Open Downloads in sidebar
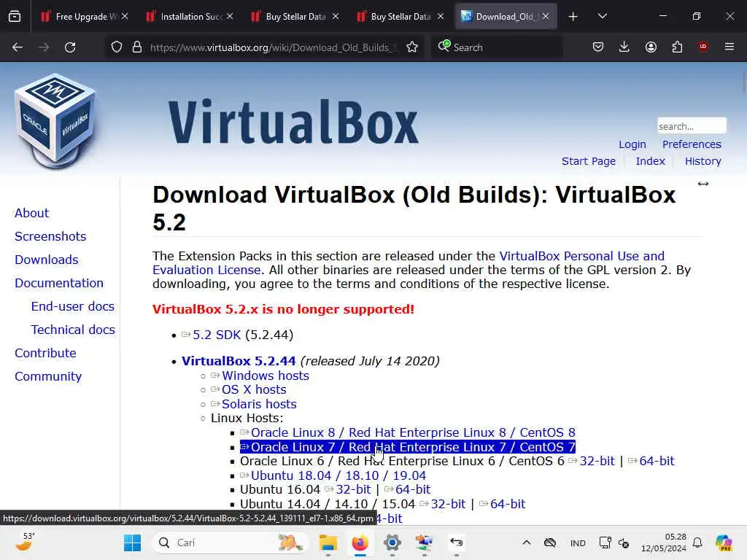 coord(46,260)
